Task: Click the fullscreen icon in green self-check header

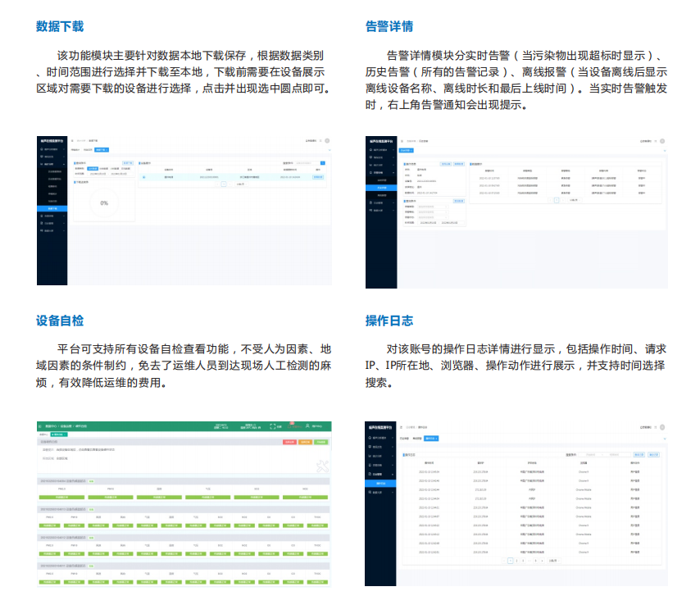Action: [271, 426]
